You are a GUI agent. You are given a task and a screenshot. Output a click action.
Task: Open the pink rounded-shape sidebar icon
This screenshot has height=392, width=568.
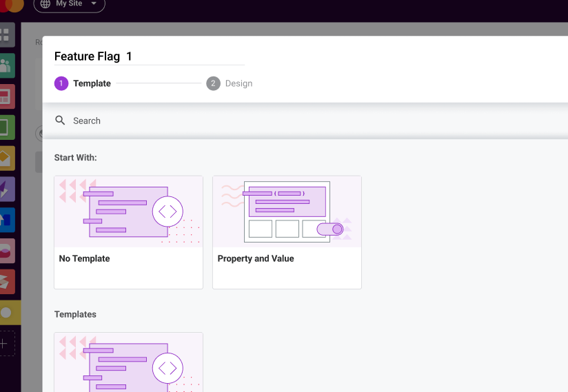(6, 251)
